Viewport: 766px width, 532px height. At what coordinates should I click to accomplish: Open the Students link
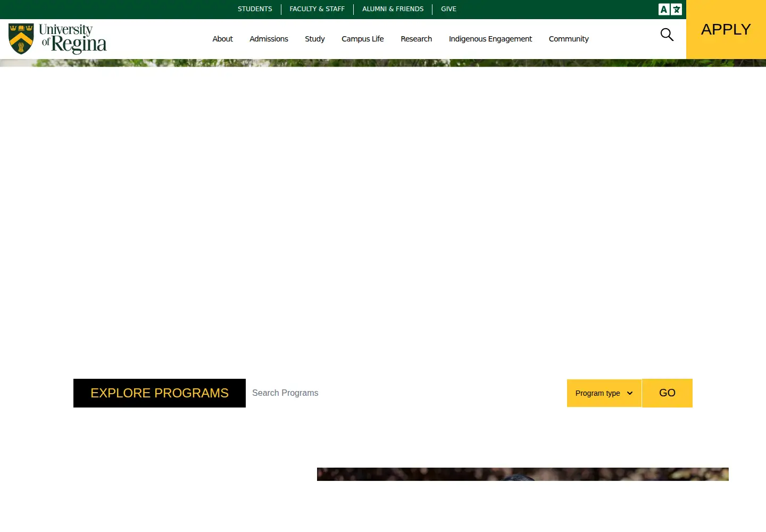255,9
